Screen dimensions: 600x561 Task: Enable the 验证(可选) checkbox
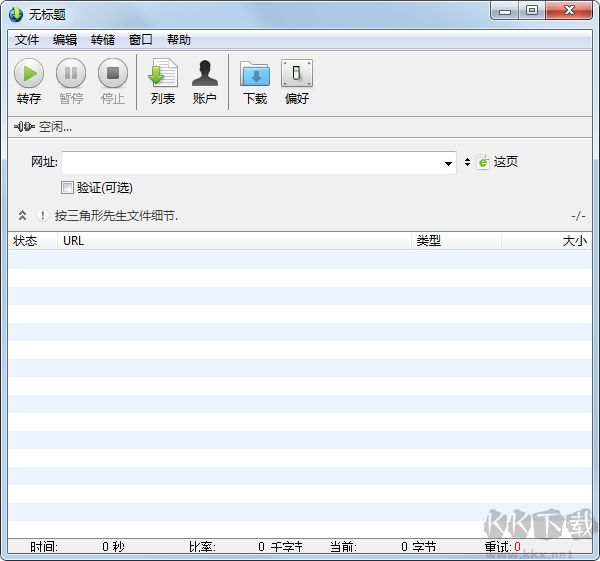(x=68, y=187)
